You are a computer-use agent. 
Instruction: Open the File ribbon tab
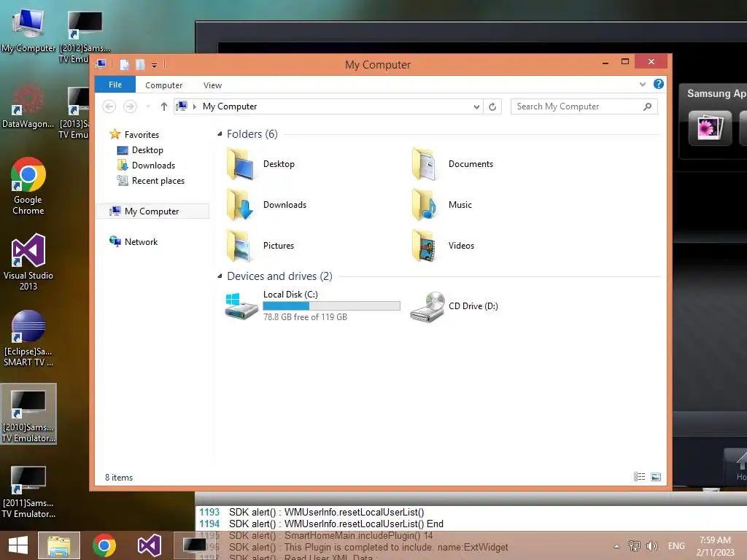(115, 85)
